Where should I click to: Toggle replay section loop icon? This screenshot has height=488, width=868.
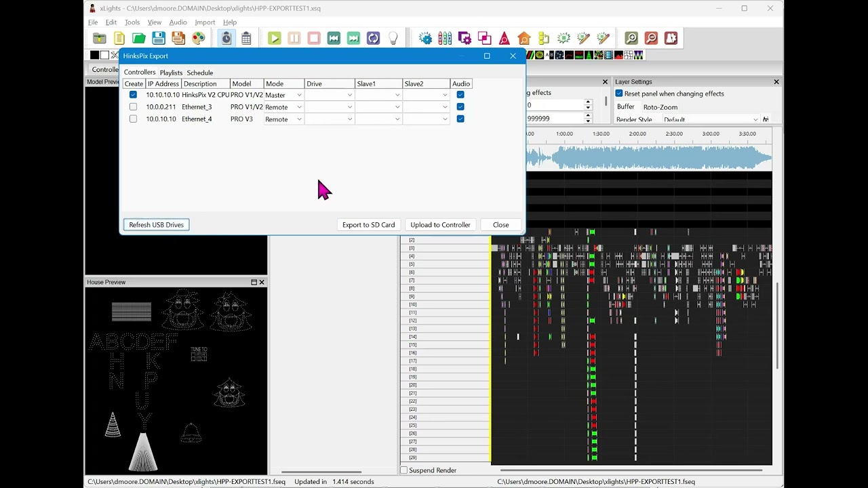point(373,39)
